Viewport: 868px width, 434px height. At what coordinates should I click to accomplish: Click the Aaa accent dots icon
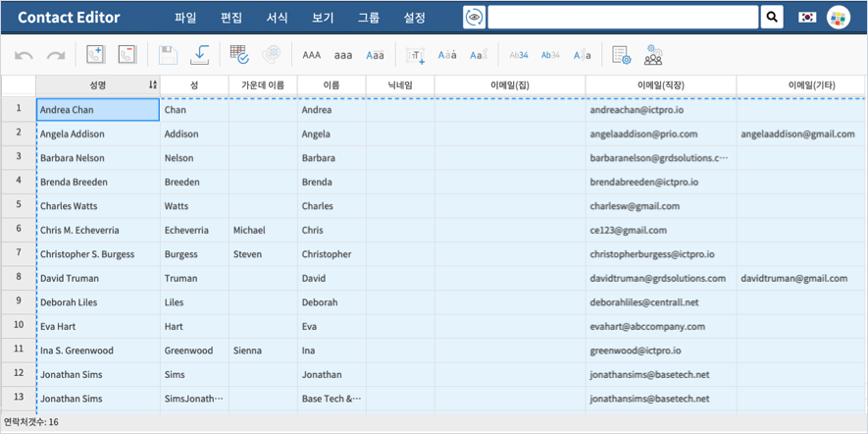point(447,55)
